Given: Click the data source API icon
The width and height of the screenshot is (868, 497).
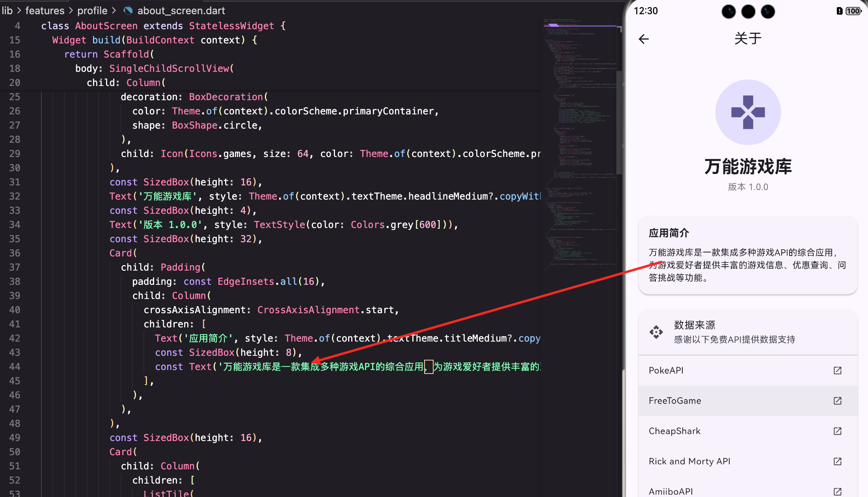Looking at the screenshot, I should [656, 332].
